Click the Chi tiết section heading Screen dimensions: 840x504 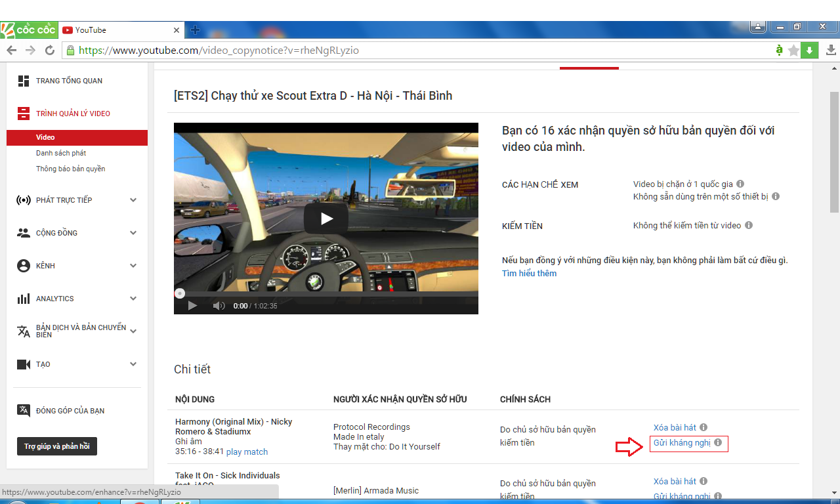pyautogui.click(x=192, y=369)
